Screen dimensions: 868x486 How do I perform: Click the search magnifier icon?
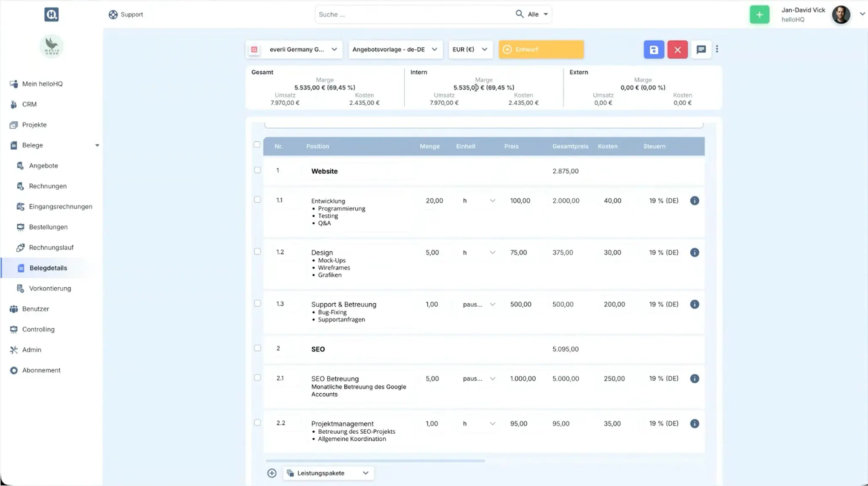click(519, 14)
